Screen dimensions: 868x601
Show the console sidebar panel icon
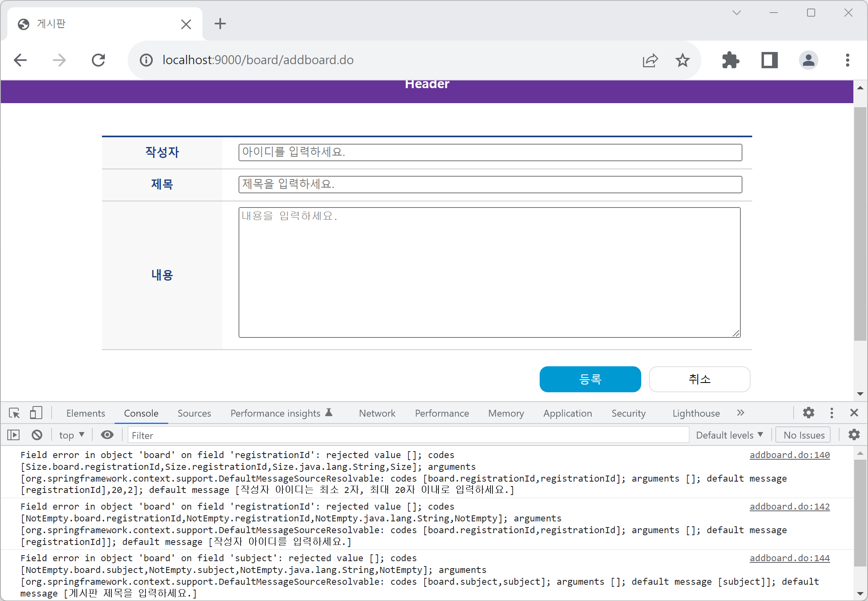click(13, 435)
